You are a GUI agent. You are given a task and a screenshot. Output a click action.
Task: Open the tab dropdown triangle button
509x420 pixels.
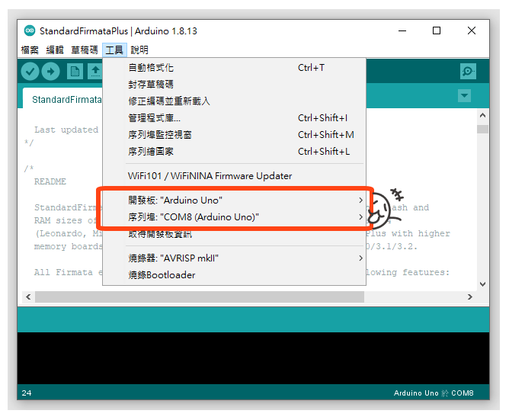click(x=464, y=95)
